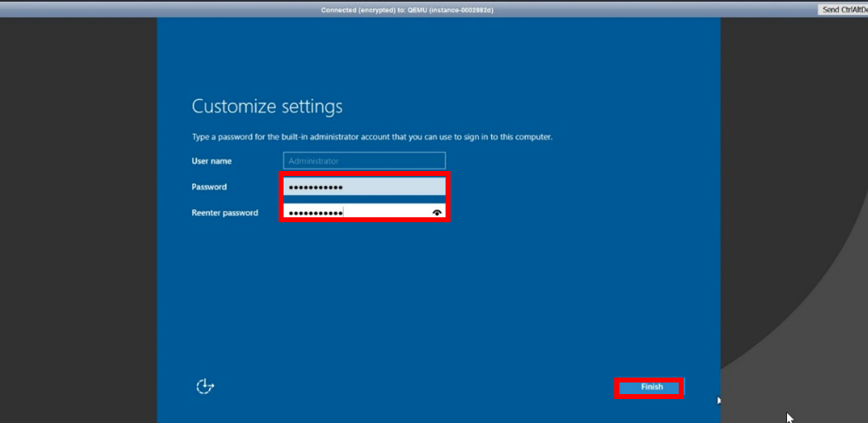
Task: Click the 'Connected (encrypted) to: QEMU' title
Action: [x=407, y=10]
